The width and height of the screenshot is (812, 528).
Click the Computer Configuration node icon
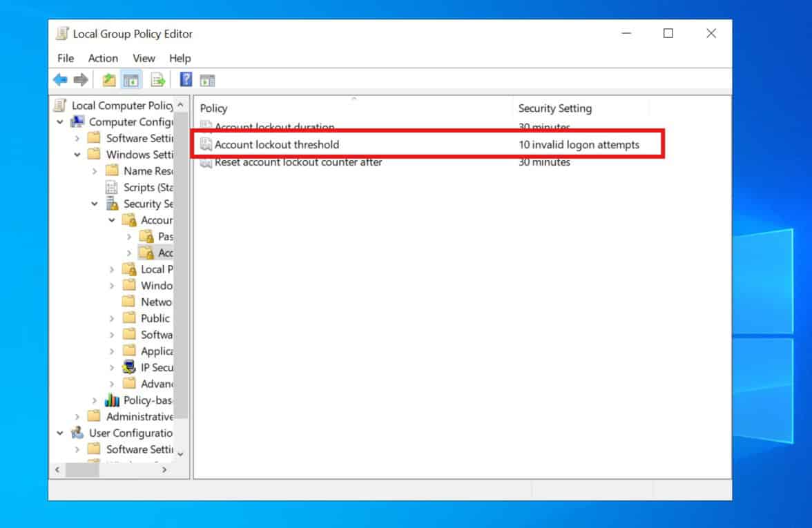coord(77,121)
